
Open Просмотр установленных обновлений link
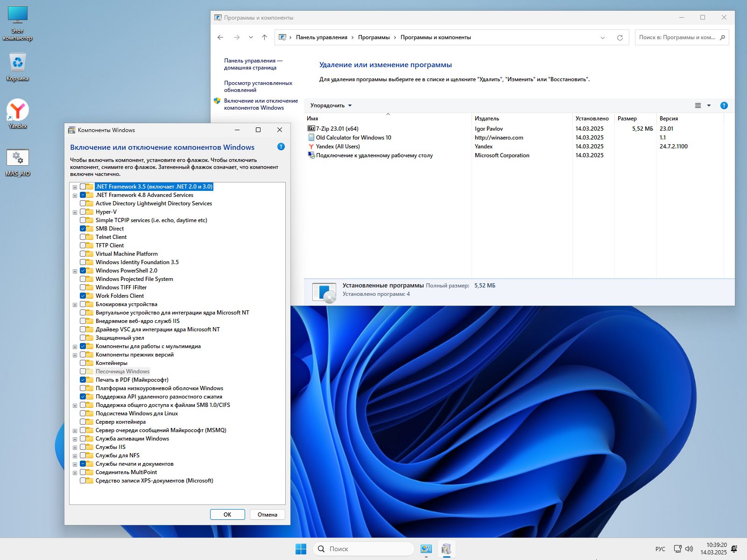258,86
